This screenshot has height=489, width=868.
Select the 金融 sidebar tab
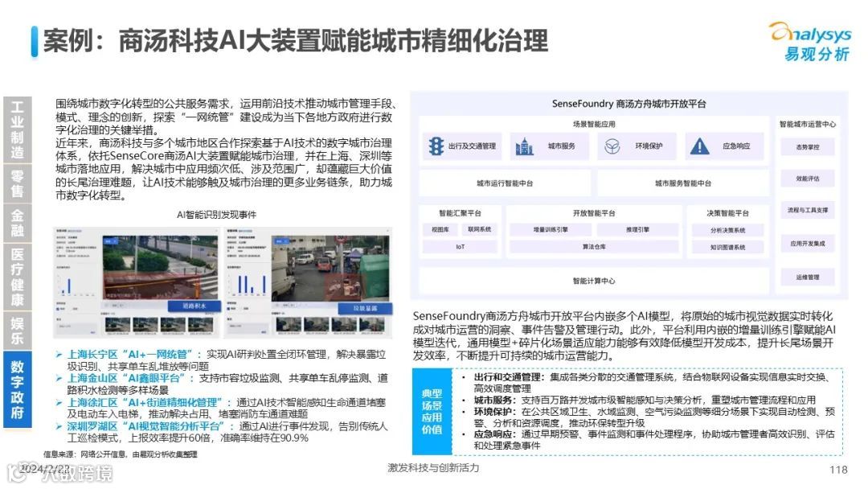(17, 223)
